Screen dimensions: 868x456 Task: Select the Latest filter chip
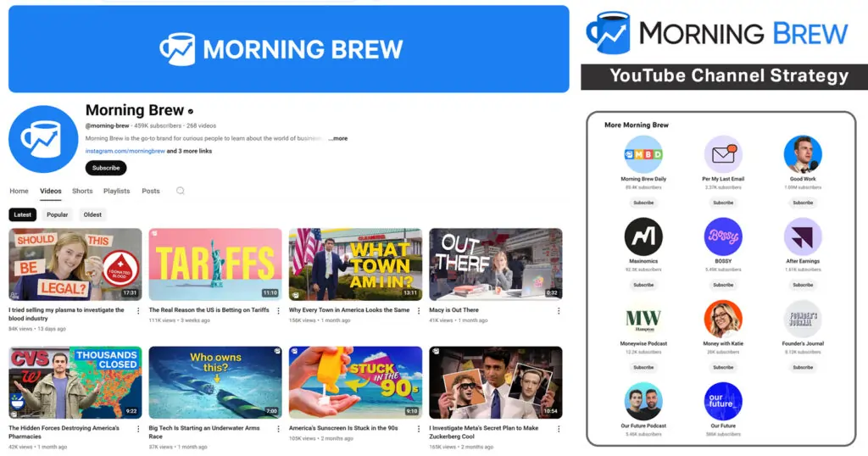click(23, 214)
